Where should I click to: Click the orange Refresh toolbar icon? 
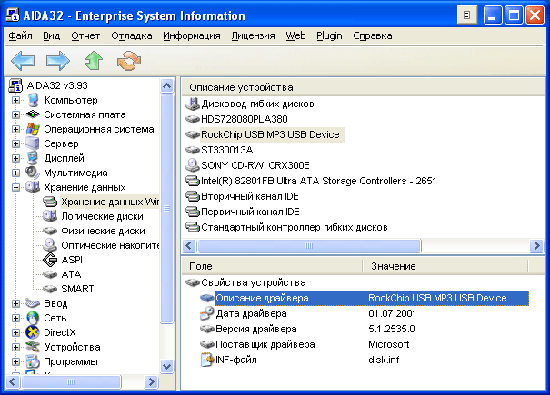coord(129,61)
